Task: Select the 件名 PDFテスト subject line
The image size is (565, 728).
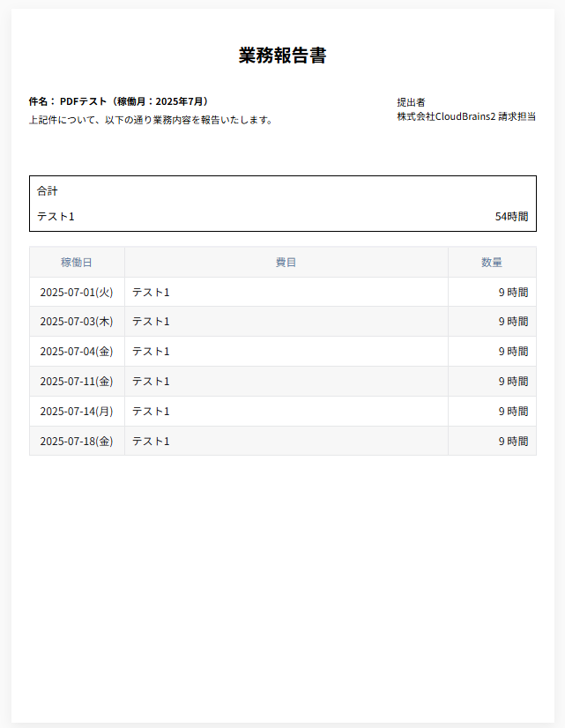Action: (x=118, y=101)
